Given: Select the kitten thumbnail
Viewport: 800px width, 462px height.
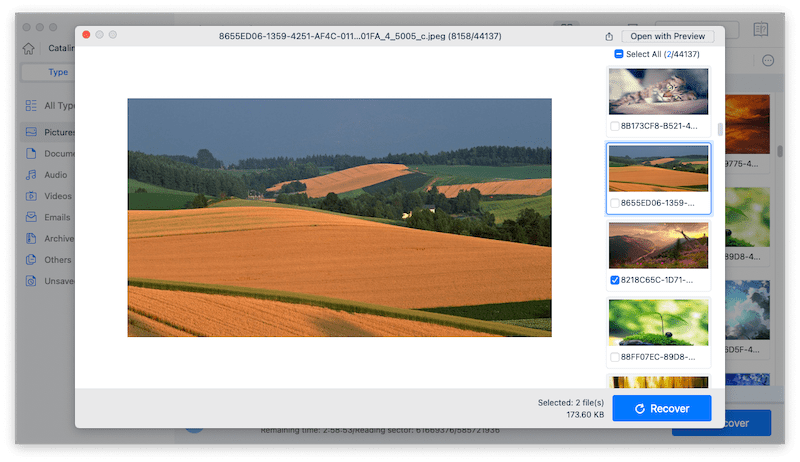Looking at the screenshot, I should pyautogui.click(x=658, y=91).
